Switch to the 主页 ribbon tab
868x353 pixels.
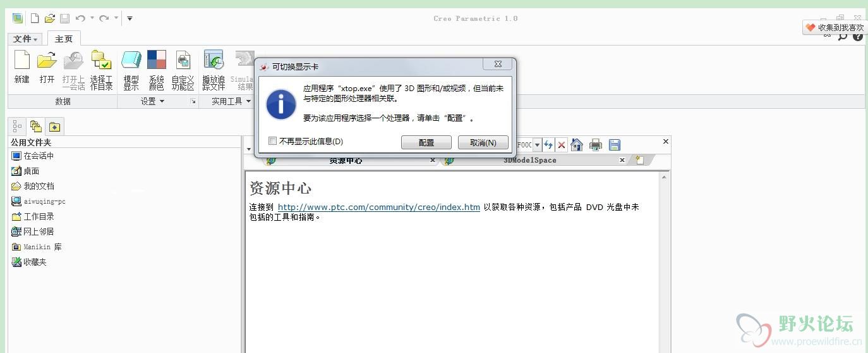tap(64, 39)
